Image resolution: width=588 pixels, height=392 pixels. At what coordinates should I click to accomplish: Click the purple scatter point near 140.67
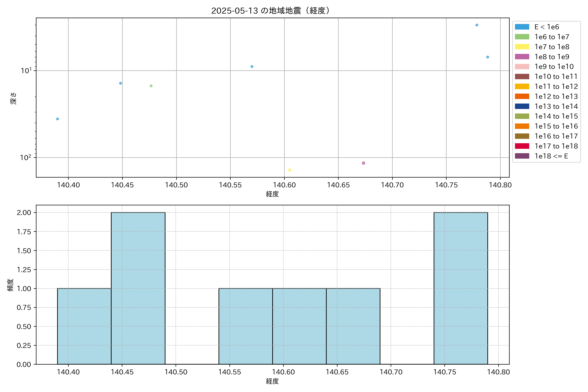click(363, 163)
